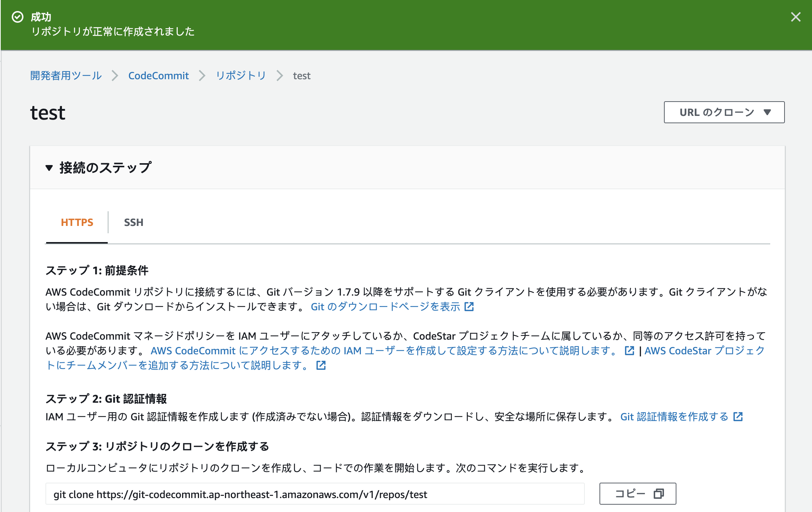
Task: Switch to the SSH tab
Action: click(x=133, y=222)
